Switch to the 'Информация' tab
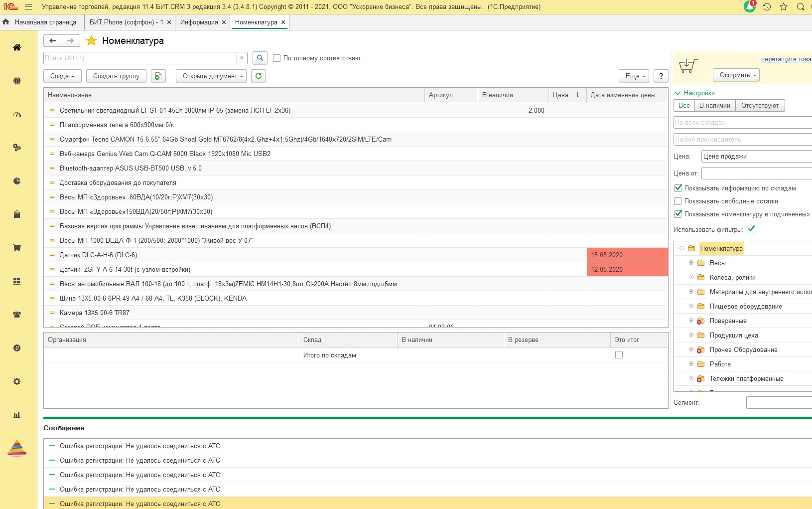The width and height of the screenshot is (812, 509). (199, 22)
